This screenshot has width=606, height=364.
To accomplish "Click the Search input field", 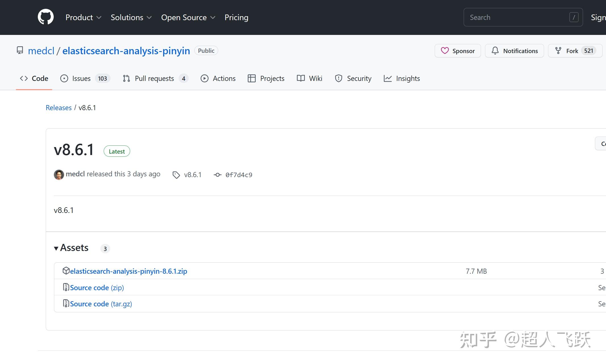I will click(x=517, y=17).
